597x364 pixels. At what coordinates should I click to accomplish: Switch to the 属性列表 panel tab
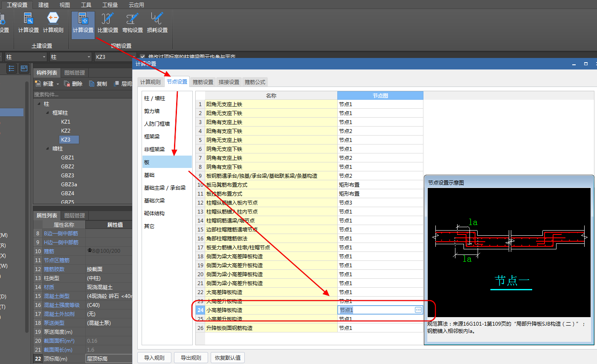pyautogui.click(x=47, y=216)
